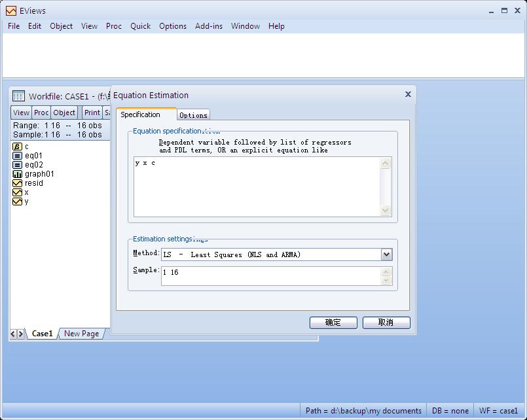Screen dimensions: 527x420
Task: Select the y series icon
Action: 17,201
